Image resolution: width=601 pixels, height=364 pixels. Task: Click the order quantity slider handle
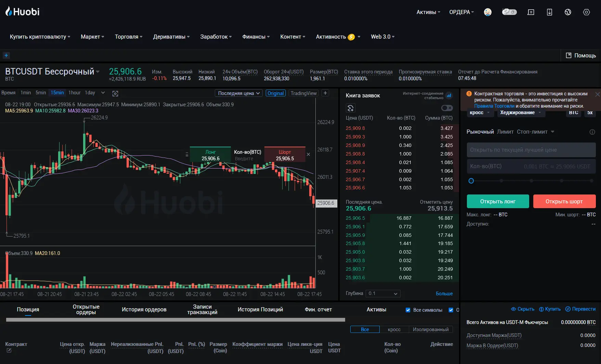(x=471, y=181)
